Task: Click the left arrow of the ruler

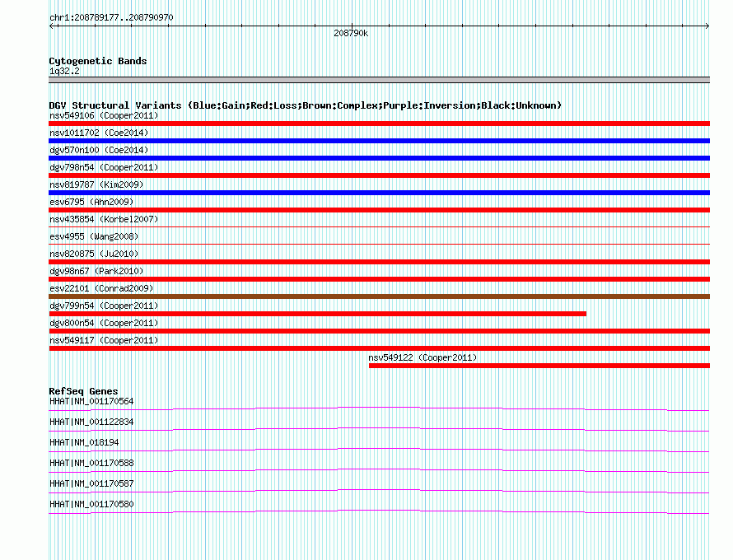Action: coord(51,26)
